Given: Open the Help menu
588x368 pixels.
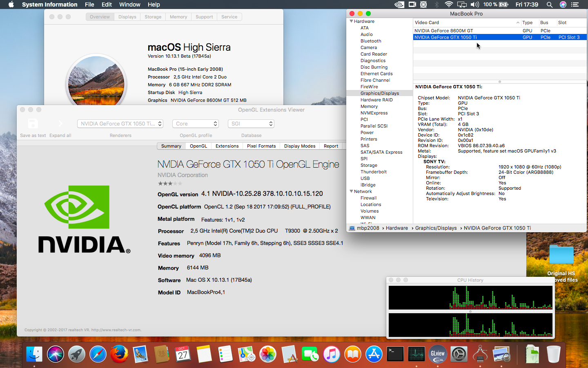Looking at the screenshot, I should [x=154, y=4].
